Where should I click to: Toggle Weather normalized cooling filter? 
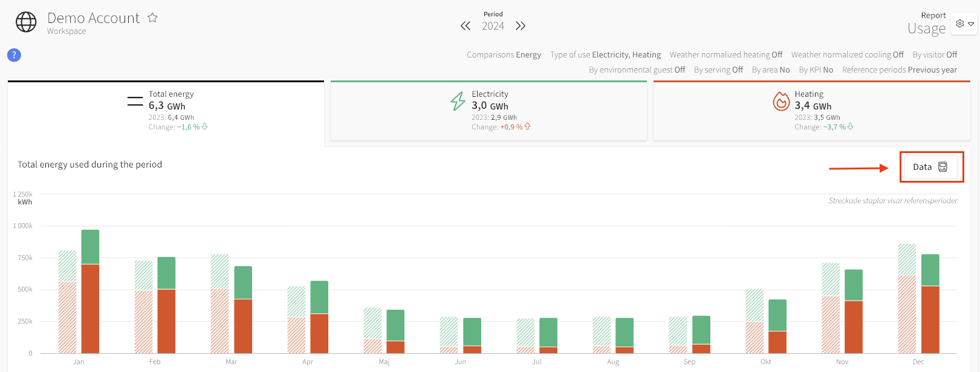click(x=847, y=54)
